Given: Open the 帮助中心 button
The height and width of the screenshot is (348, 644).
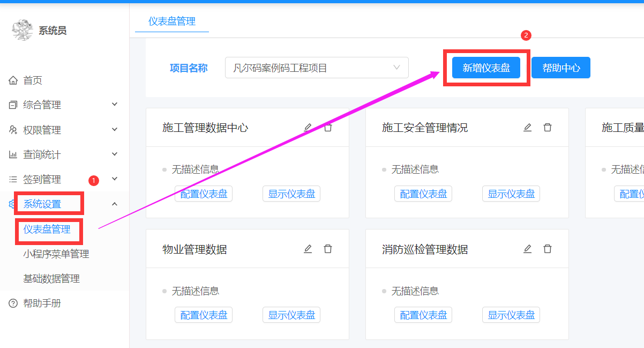Looking at the screenshot, I should click(x=561, y=68).
